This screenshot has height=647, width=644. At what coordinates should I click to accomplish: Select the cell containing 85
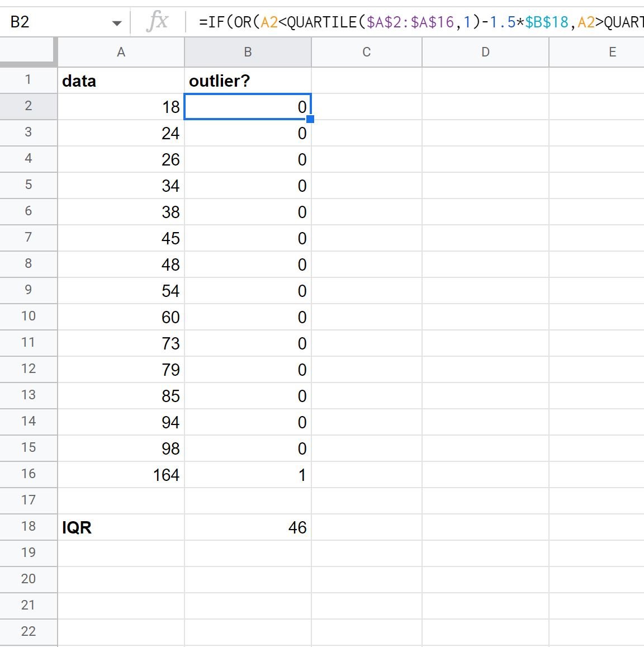(121, 396)
